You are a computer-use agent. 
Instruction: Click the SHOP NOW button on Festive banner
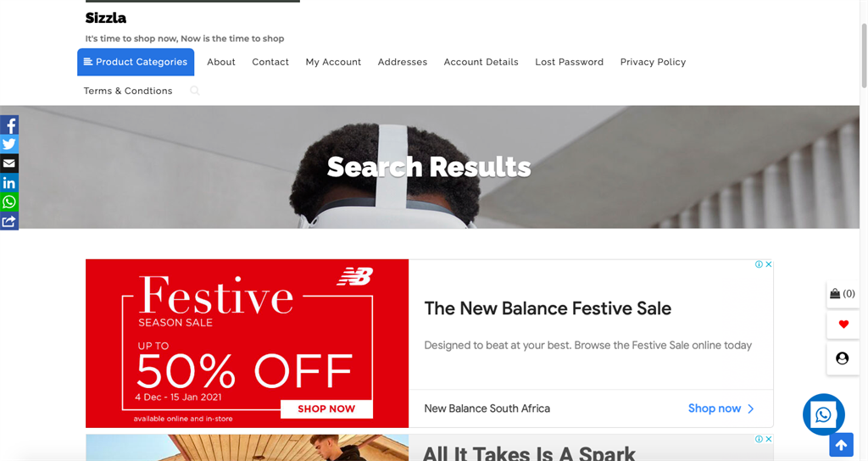pos(326,409)
